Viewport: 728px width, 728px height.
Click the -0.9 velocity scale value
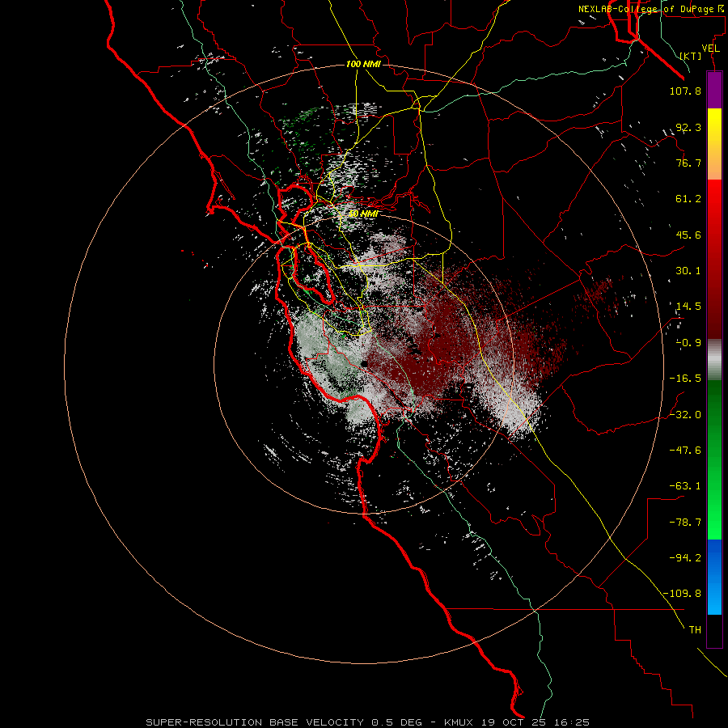click(x=688, y=343)
